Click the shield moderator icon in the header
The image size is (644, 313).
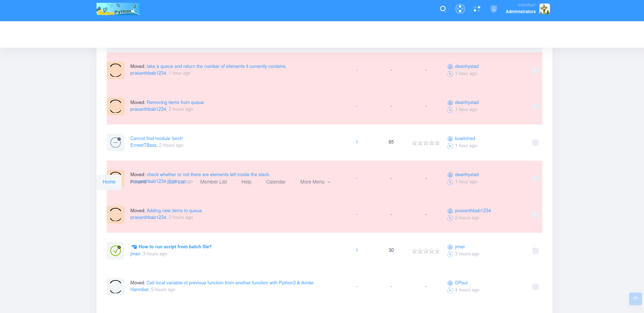coord(494,9)
